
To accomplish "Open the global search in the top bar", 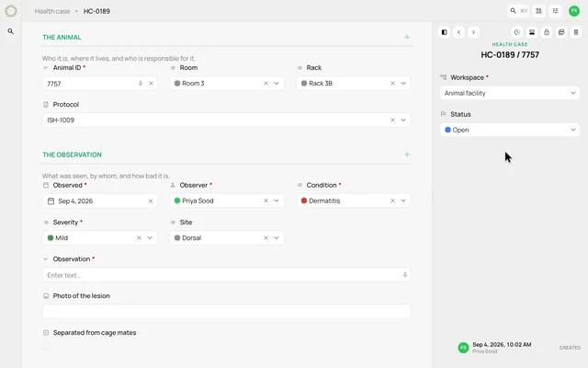I will [x=518, y=11].
